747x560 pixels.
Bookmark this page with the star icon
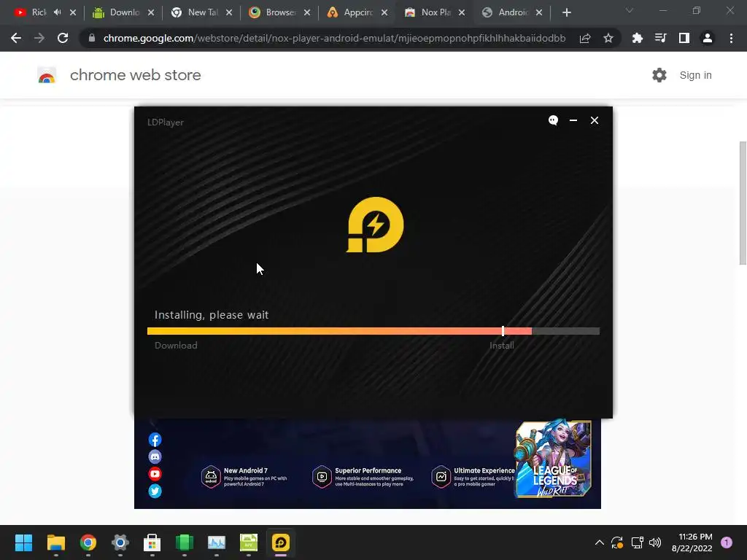click(608, 38)
